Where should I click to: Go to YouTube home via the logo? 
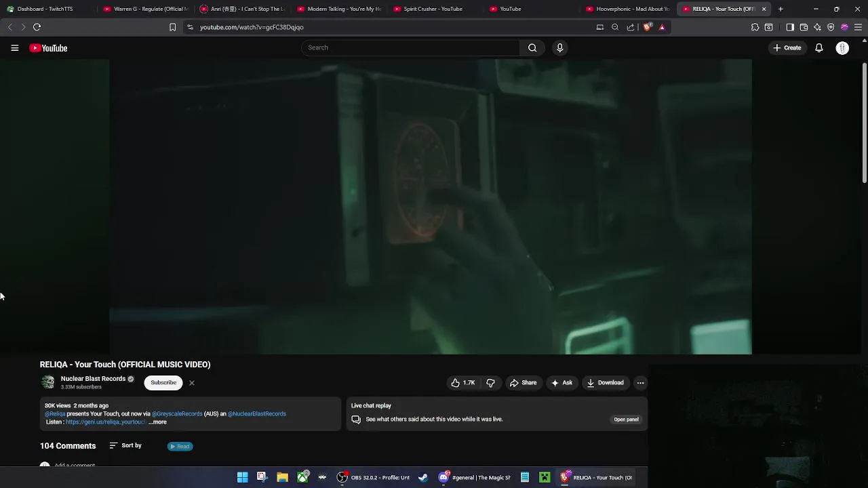[48, 48]
